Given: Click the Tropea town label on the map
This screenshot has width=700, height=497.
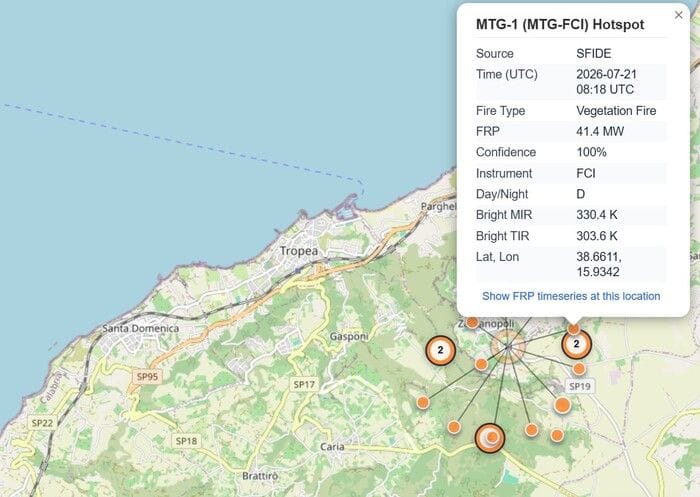Looking at the screenshot, I should [299, 251].
